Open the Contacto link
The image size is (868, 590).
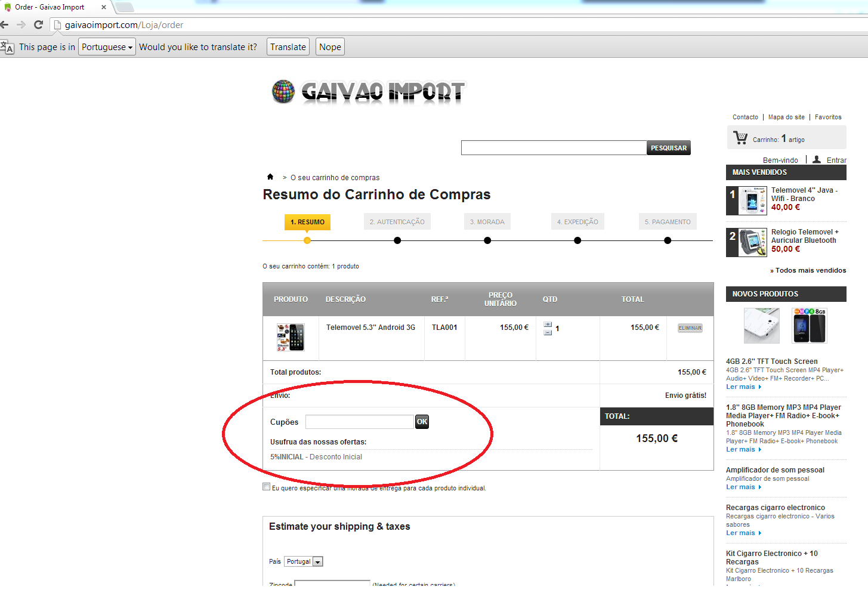(x=745, y=117)
